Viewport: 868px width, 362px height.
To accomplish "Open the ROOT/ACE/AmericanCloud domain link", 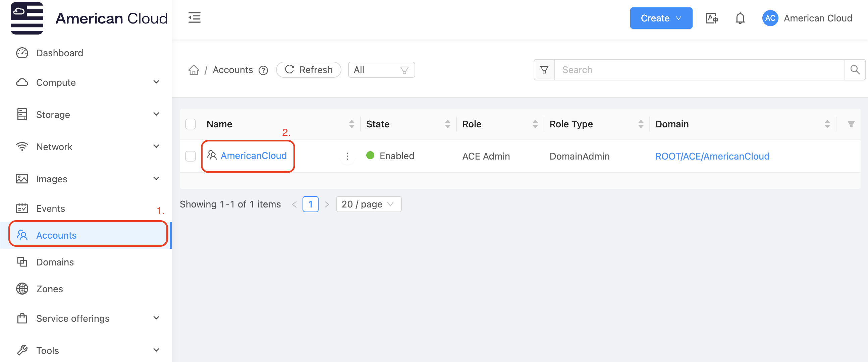I will coord(712,156).
